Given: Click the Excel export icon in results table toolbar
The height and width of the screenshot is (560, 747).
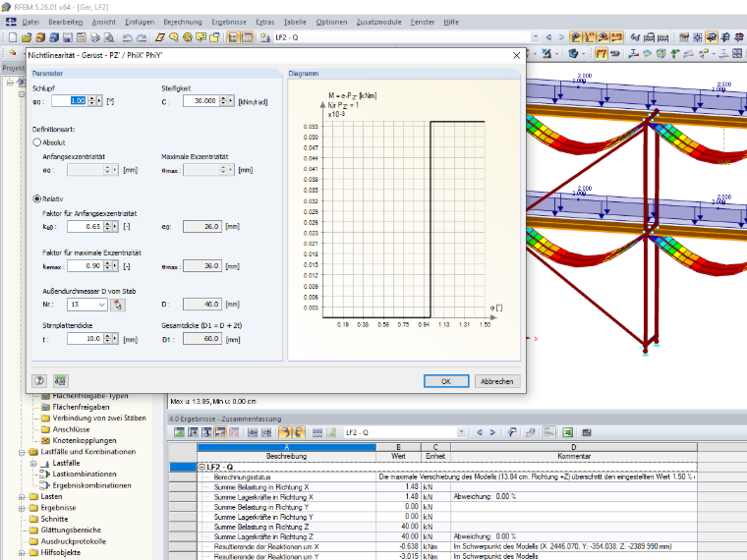Looking at the screenshot, I should [x=567, y=432].
